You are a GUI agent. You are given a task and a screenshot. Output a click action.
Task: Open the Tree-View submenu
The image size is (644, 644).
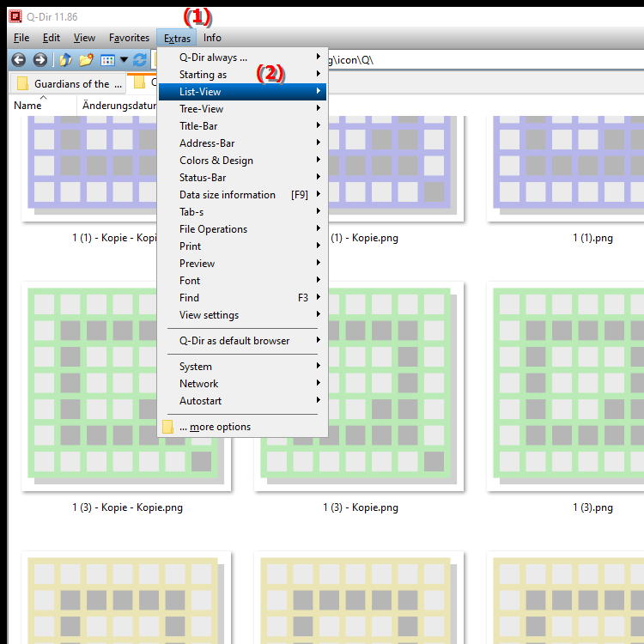click(x=242, y=109)
